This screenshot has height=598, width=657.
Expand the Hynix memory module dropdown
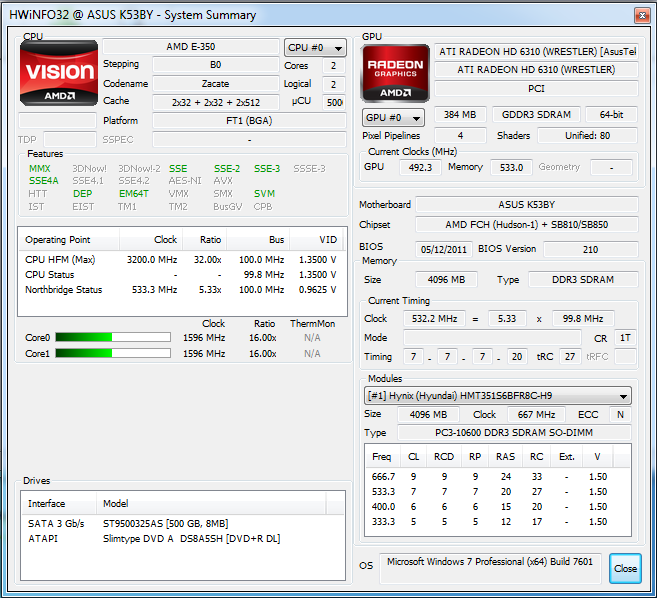point(498,396)
